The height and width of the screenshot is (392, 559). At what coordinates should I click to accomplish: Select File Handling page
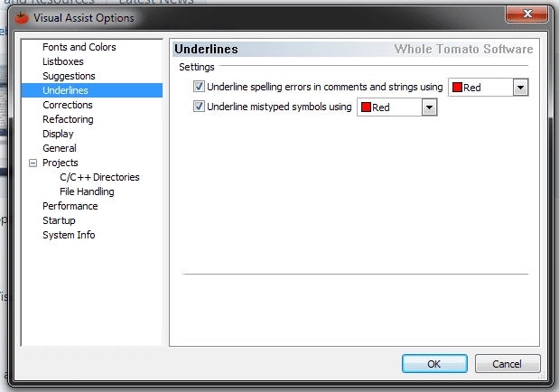click(87, 191)
